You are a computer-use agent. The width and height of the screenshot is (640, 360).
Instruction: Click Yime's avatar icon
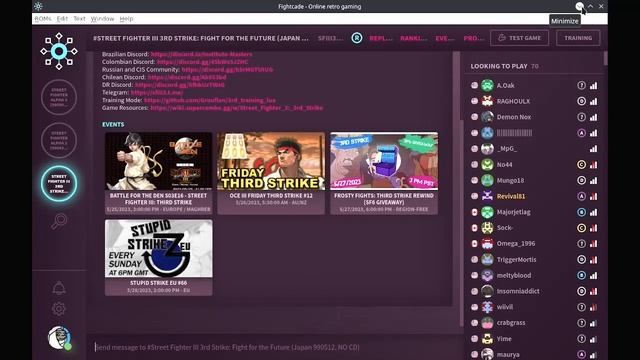coord(487,339)
